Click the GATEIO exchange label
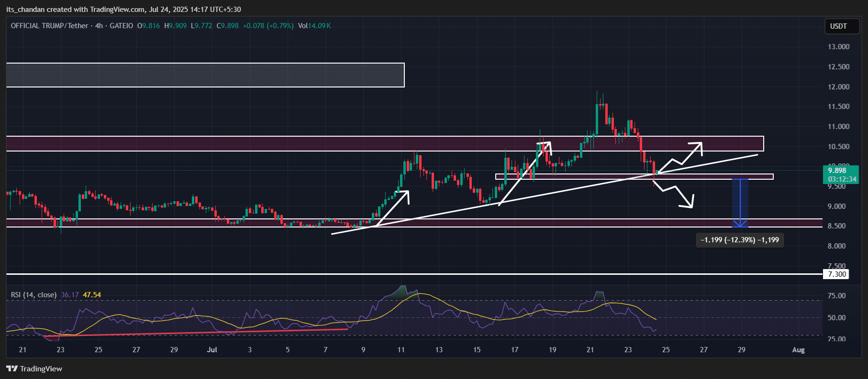 click(x=122, y=26)
